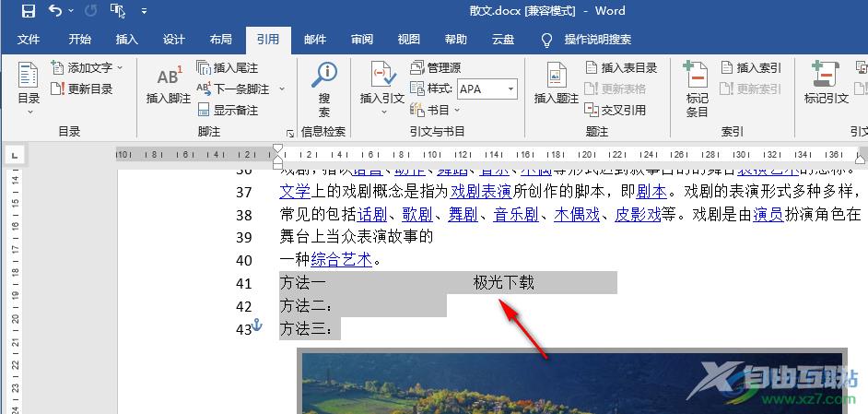
Task: Click the text 方法二： on line 42
Action: pos(307,306)
